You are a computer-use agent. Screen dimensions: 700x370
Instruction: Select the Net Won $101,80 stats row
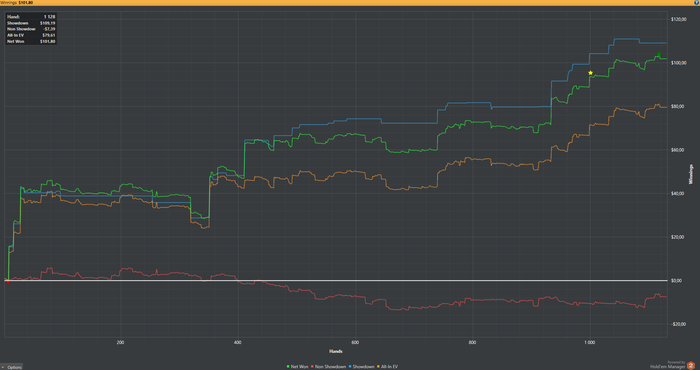pyautogui.click(x=31, y=41)
